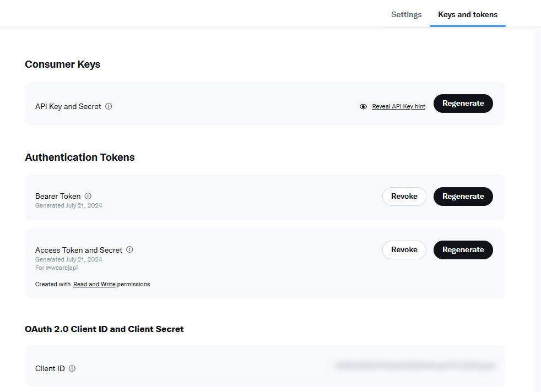Click info icon next to Access Token and Secret

pos(130,249)
